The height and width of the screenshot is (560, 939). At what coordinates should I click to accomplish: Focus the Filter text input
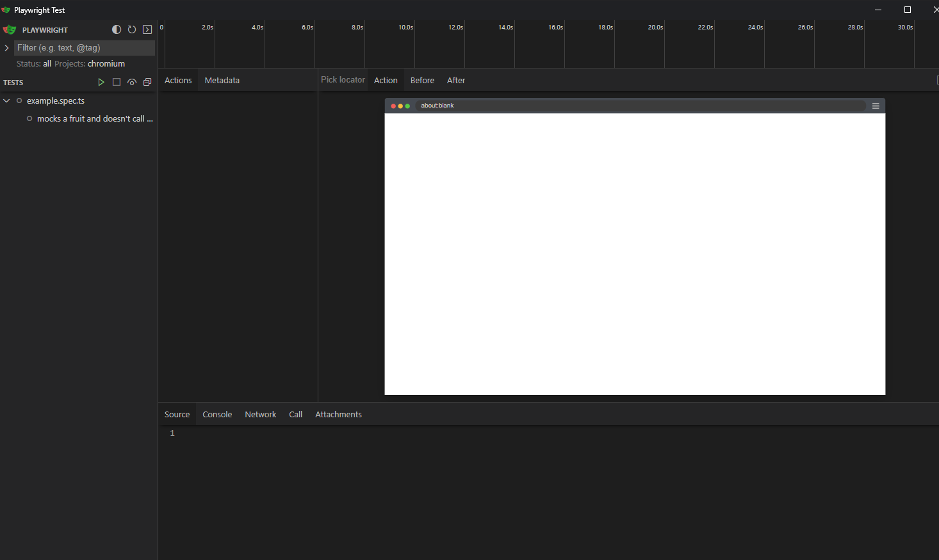tap(85, 48)
